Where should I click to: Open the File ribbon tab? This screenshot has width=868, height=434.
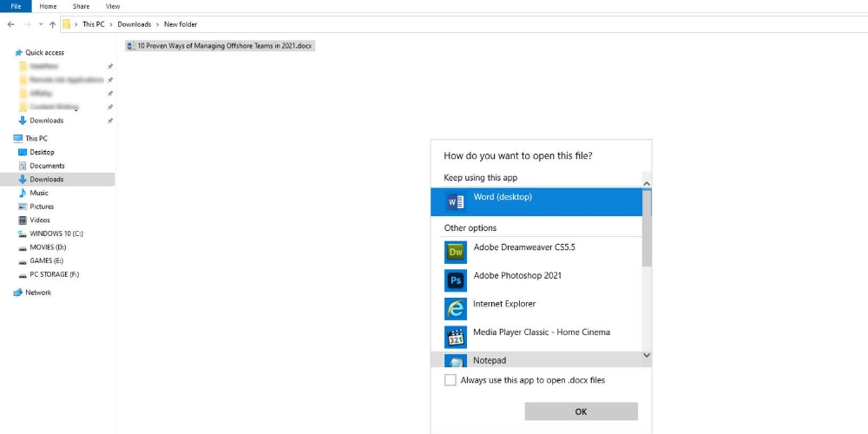[16, 6]
